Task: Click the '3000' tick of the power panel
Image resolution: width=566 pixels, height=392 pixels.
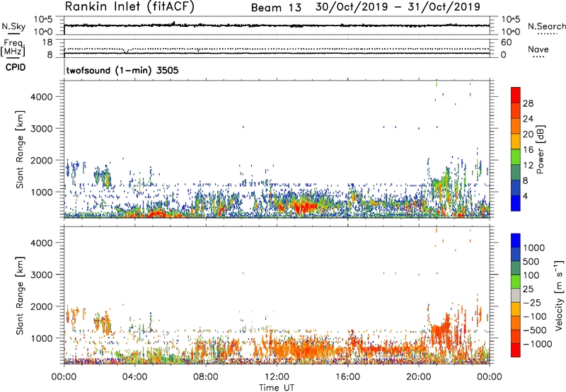Action: (x=42, y=129)
